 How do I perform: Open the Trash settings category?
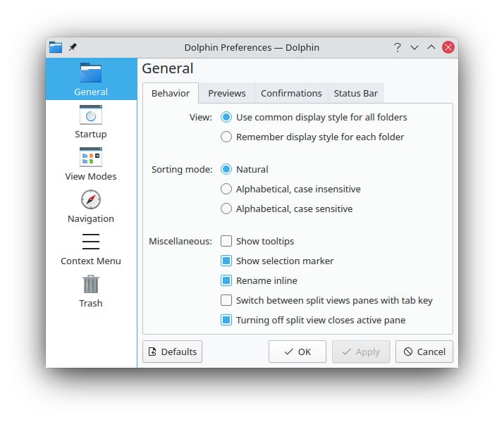click(91, 291)
